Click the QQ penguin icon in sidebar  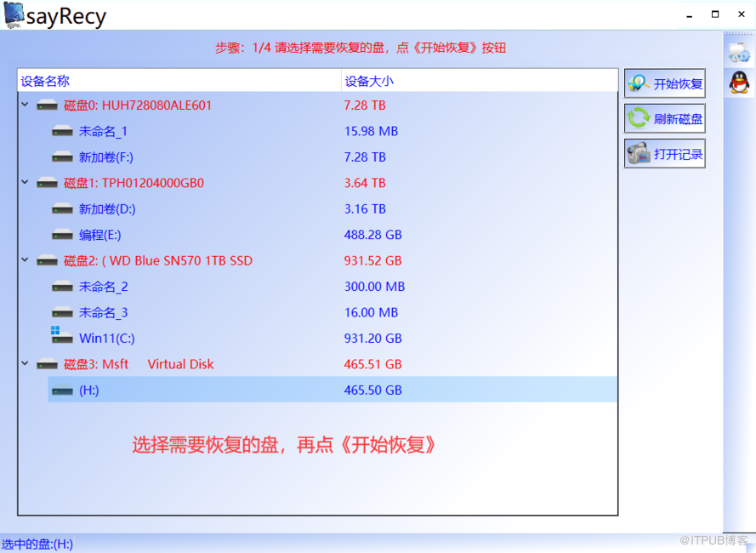739,82
